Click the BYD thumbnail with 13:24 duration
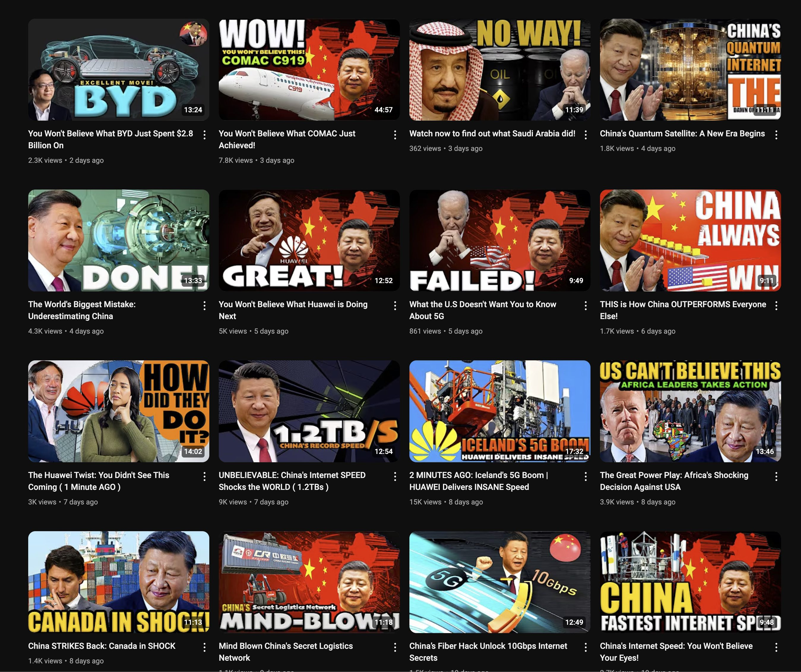This screenshot has width=801, height=672. click(x=118, y=70)
